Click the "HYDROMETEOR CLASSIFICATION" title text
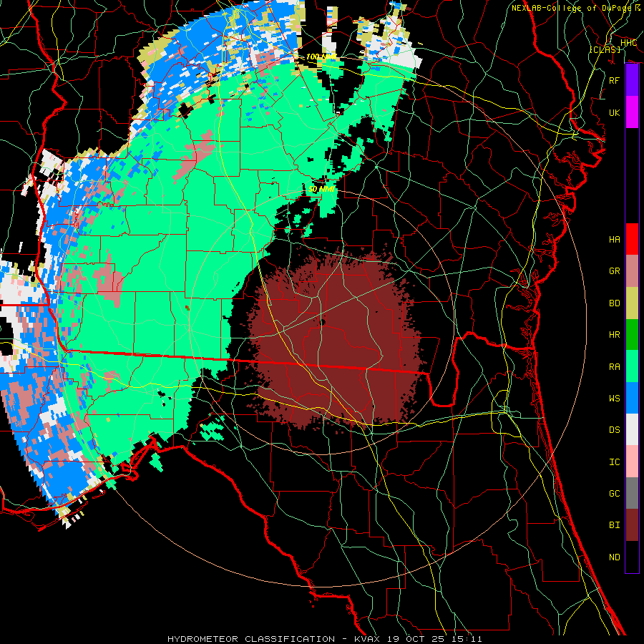This screenshot has height=644, width=644. (x=251, y=639)
